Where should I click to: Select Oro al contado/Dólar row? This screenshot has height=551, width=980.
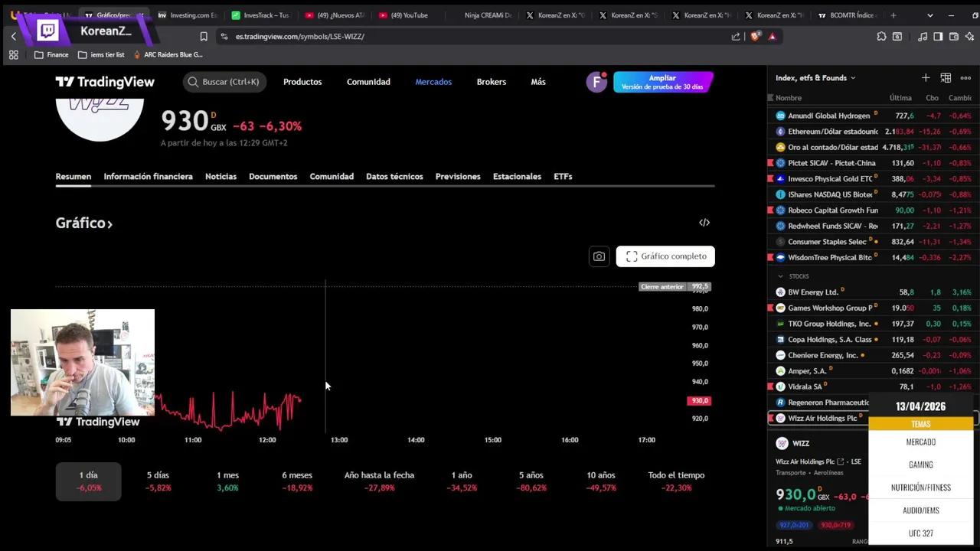click(873, 147)
